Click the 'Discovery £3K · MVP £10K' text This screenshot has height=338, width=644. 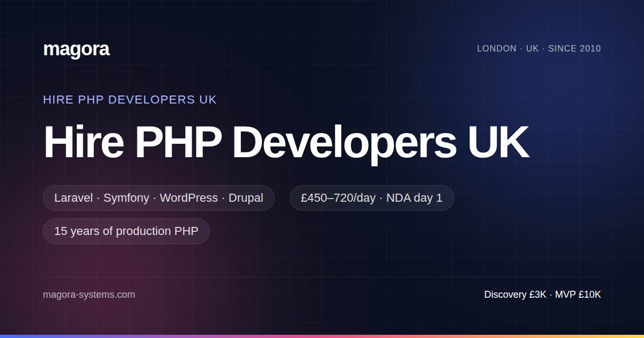[x=543, y=295]
